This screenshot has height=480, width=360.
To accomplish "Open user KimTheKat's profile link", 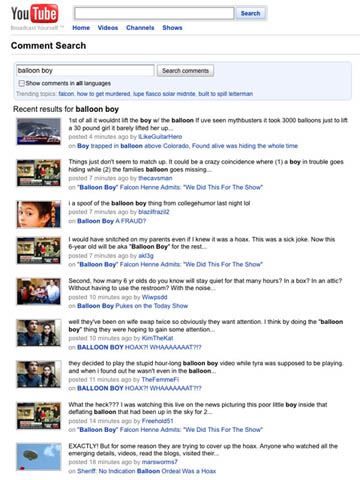I will point(158,338).
